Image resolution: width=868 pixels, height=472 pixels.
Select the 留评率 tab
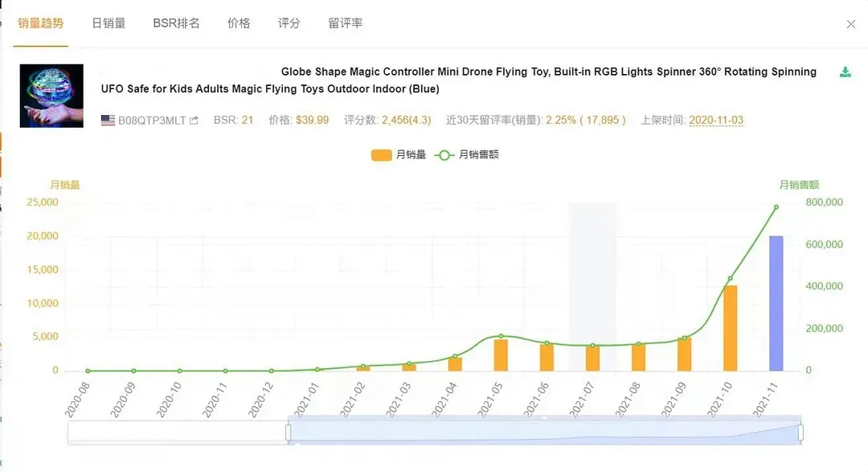(346, 23)
